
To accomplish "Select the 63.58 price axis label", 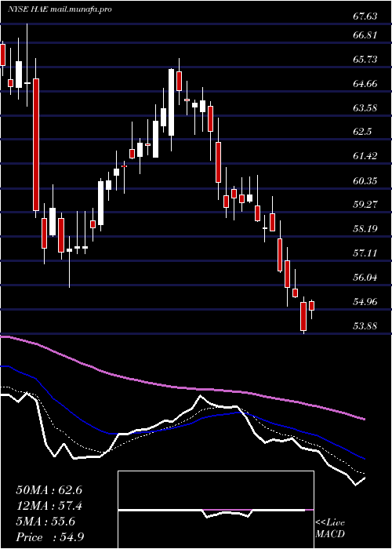I will point(365,107).
